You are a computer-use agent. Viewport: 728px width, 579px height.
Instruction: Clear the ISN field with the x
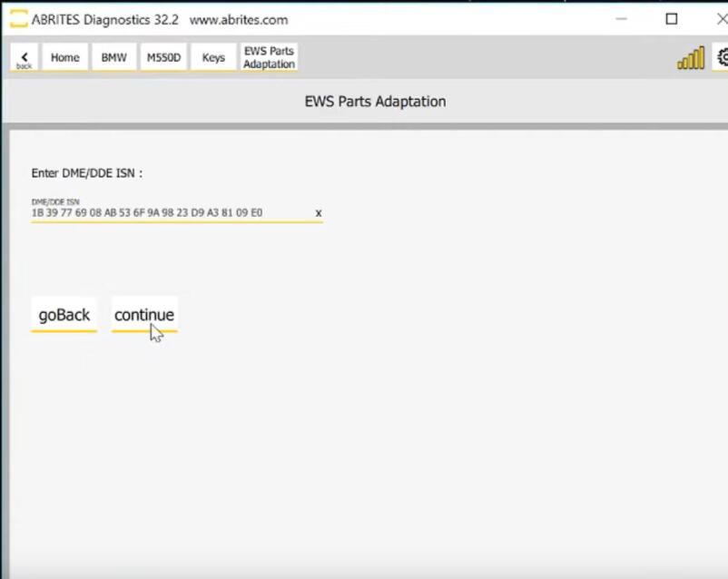coord(319,213)
